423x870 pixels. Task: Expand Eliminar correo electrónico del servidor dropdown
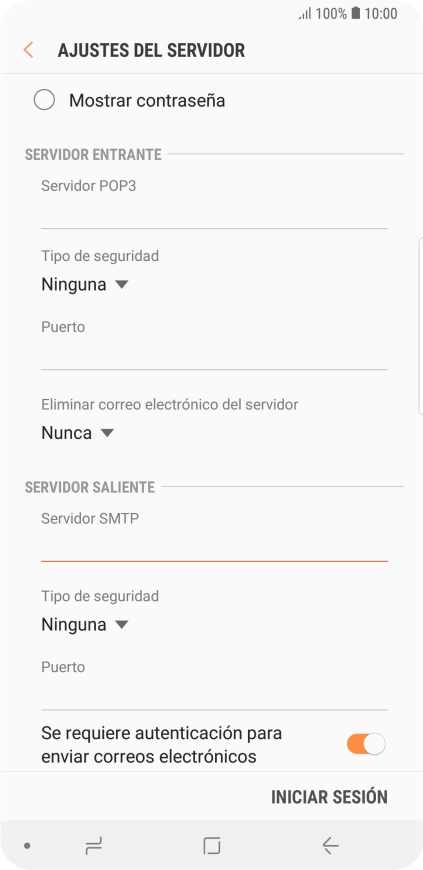coord(78,433)
